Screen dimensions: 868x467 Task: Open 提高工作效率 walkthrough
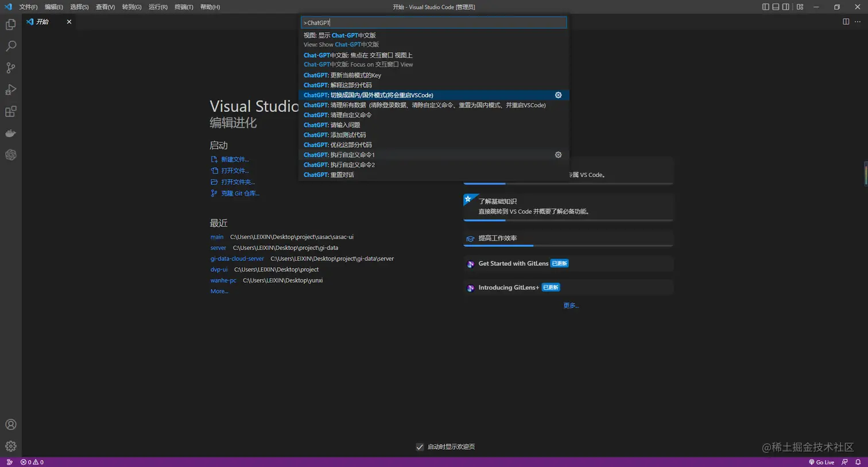pyautogui.click(x=568, y=238)
